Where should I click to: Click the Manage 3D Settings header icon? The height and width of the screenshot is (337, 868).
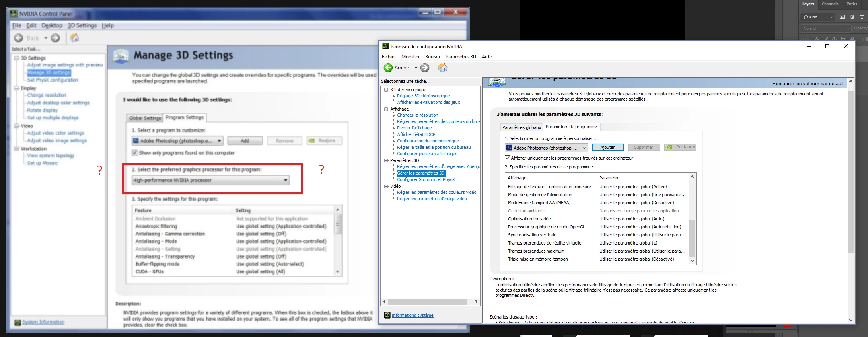[121, 56]
